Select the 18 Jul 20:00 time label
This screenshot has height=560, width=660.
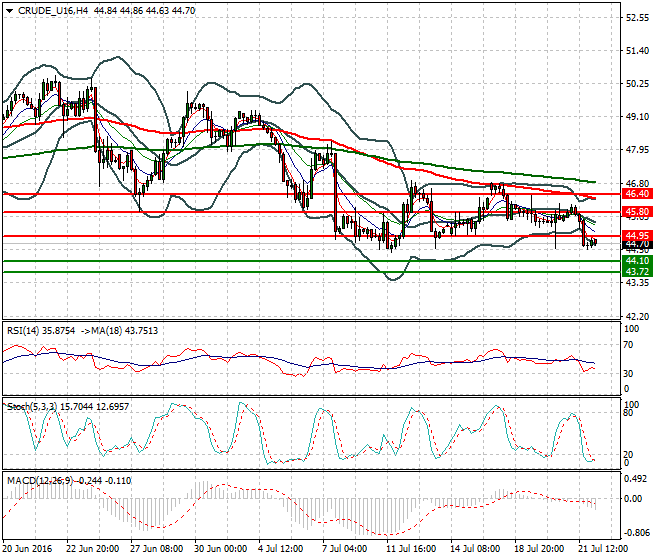[x=539, y=549]
